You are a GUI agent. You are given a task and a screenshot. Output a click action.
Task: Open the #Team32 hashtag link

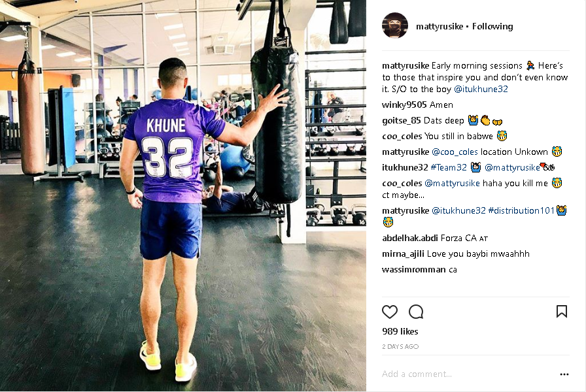(449, 168)
